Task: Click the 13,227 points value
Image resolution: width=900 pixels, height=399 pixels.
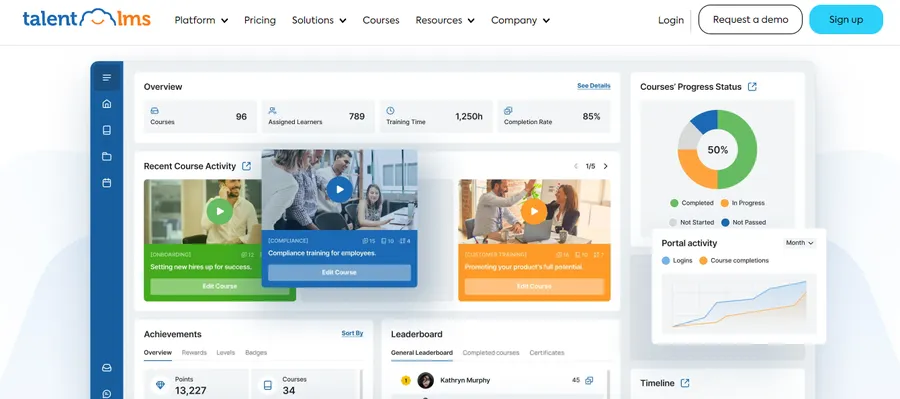Action: [x=191, y=391]
